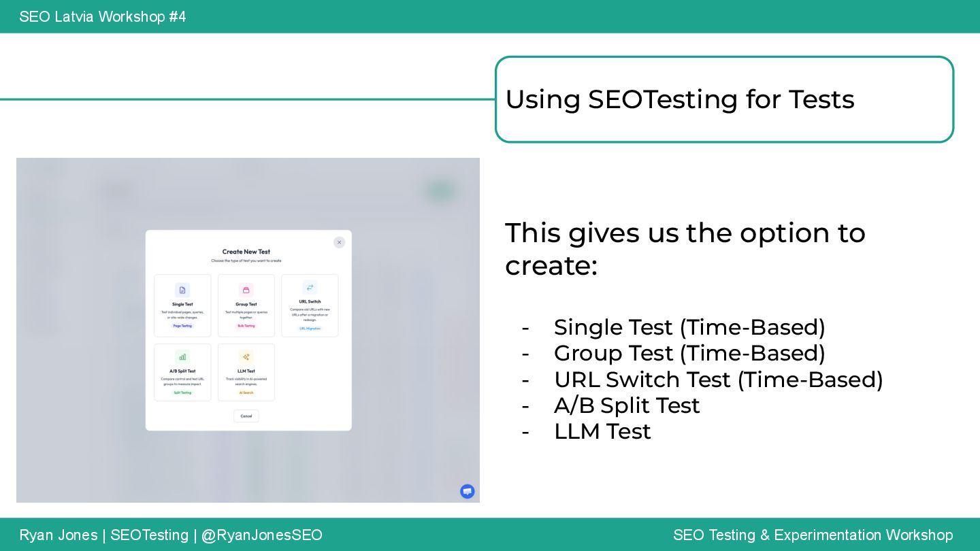
Task: Click the 'URL Switch' card title
Action: [x=310, y=301]
